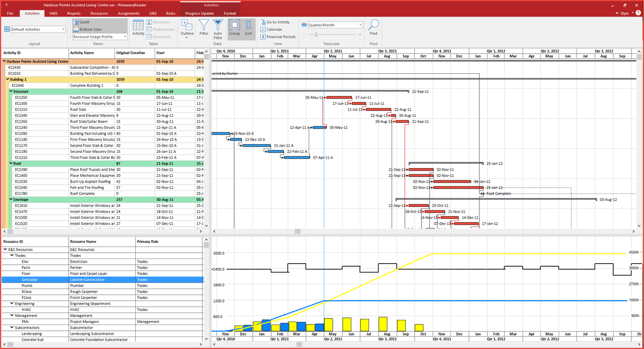Open the Quarter/Month timescale dropdown
The image size is (644, 349).
(x=360, y=25)
